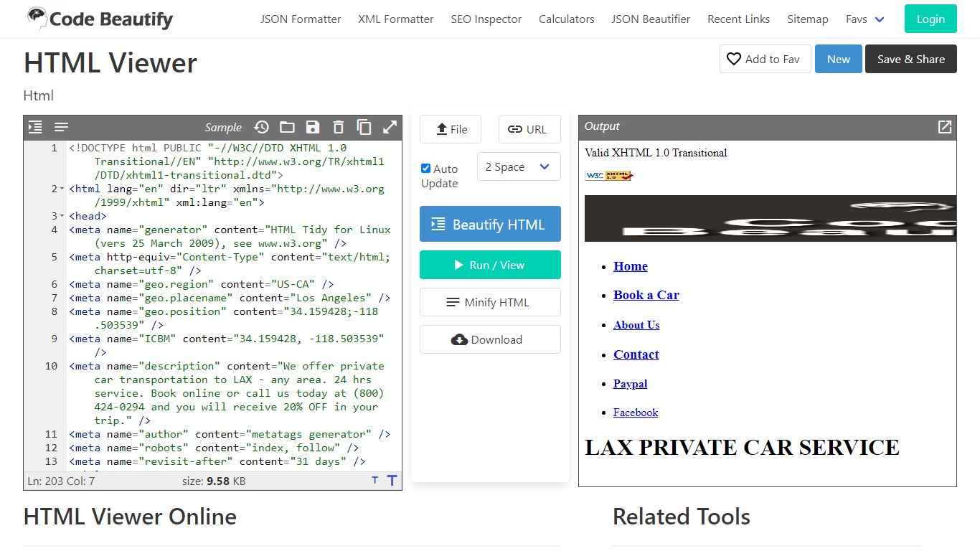Click the banner image in output
This screenshot has height=551, width=980.
771,218
